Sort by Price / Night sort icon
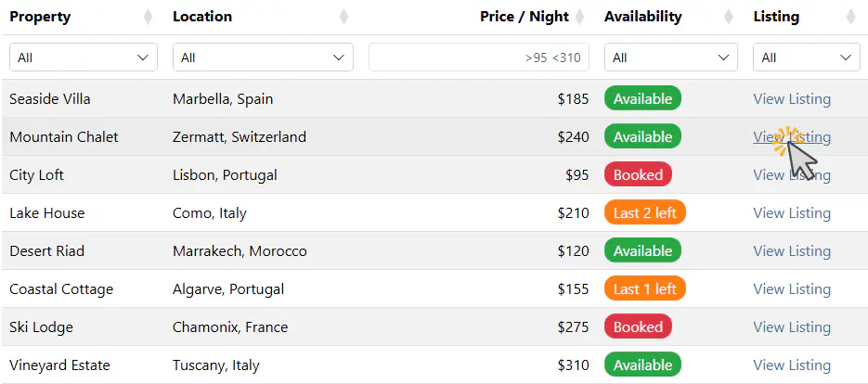Screen dimensions: 868x384 (x=580, y=17)
